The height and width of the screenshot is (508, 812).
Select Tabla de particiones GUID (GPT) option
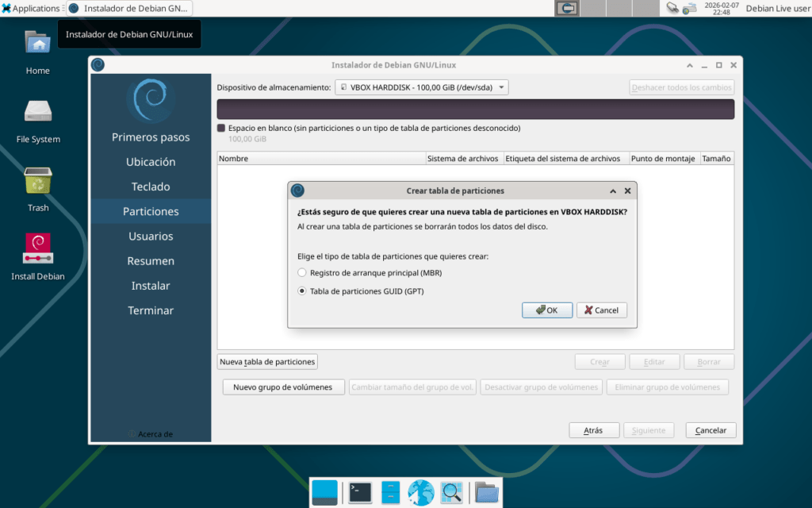[x=302, y=291]
